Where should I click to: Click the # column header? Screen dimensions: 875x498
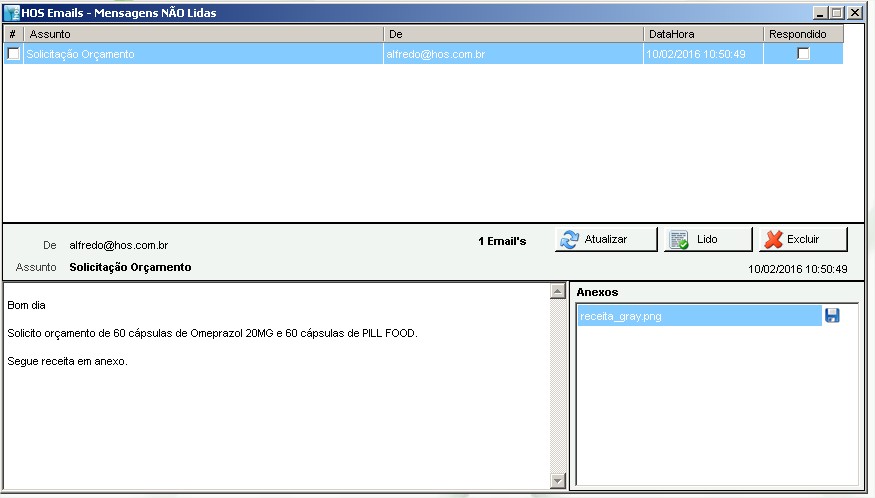coord(13,34)
